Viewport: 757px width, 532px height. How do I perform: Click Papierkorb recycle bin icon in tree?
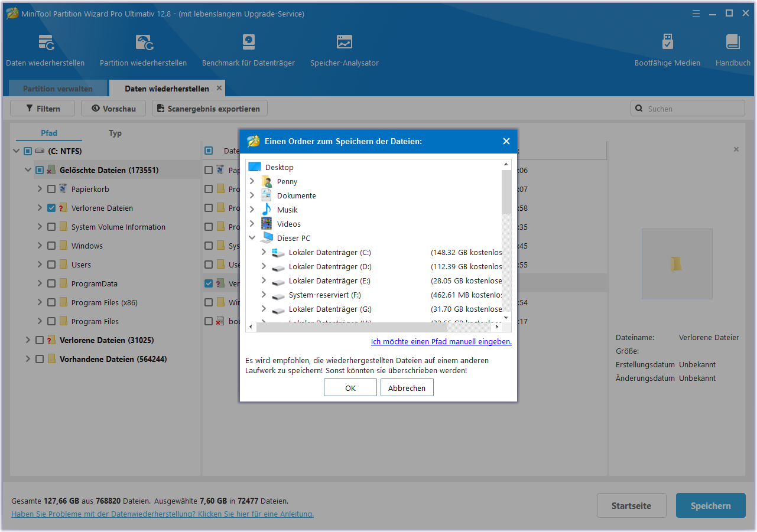(63, 189)
